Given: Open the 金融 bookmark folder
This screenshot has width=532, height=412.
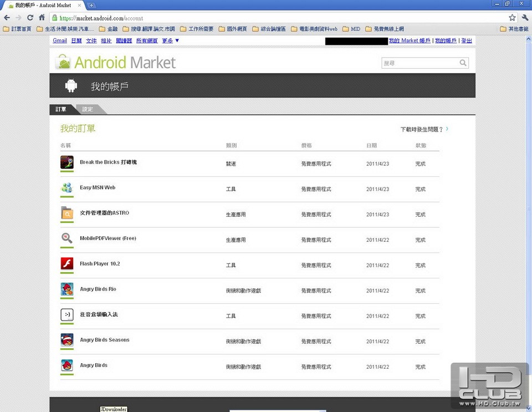Looking at the screenshot, I should (x=108, y=29).
